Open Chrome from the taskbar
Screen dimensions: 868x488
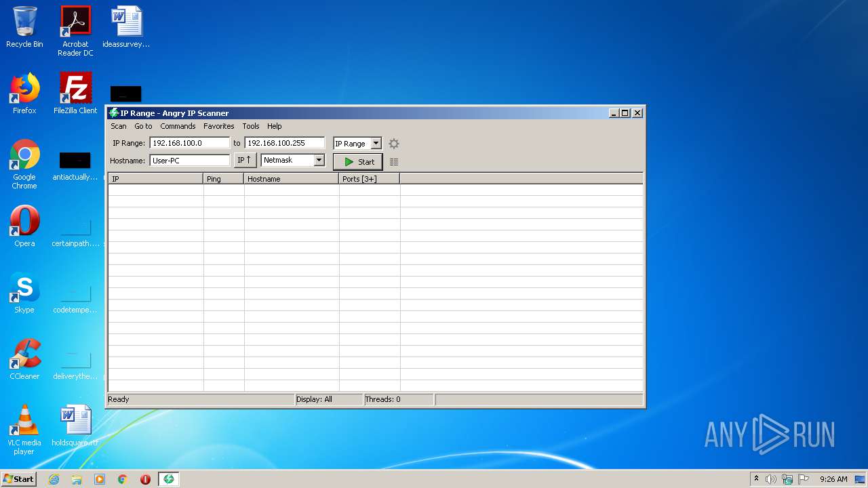click(123, 479)
